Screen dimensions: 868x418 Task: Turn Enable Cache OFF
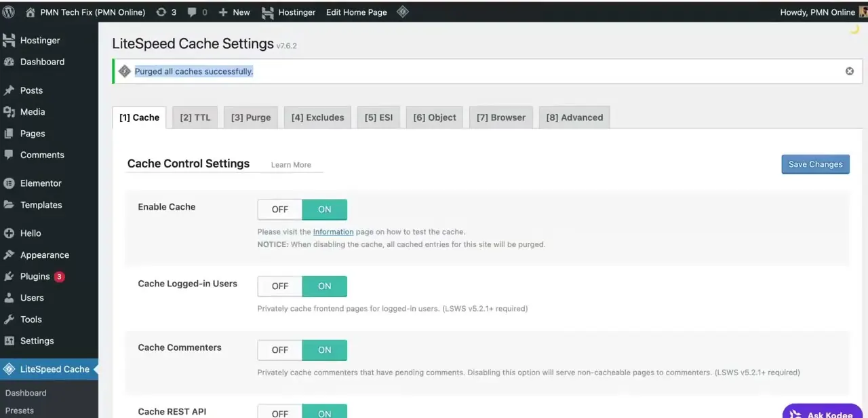[280, 210]
